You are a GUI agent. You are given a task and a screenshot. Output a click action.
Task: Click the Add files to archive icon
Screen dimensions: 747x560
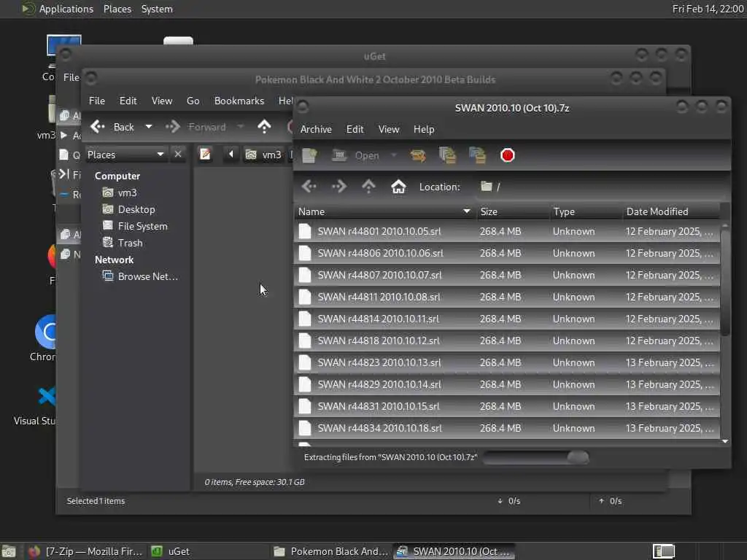447,155
